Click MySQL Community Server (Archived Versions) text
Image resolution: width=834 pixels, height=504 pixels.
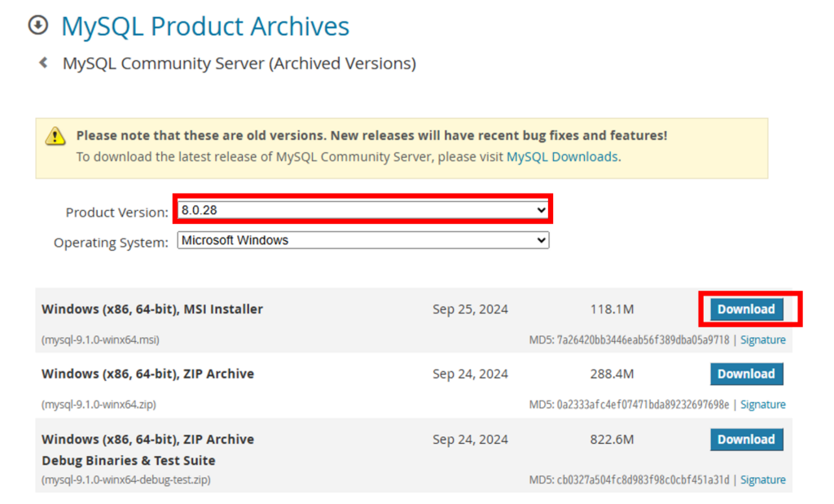(x=239, y=64)
